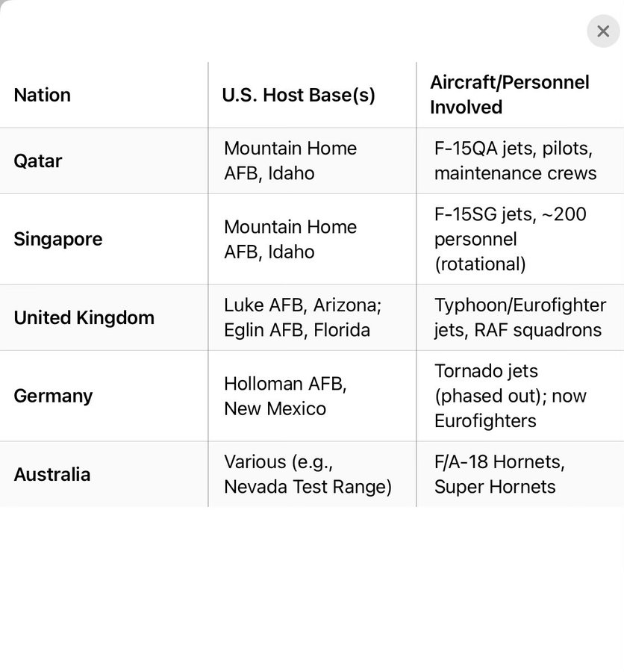
Task: Click the Various (e.g., Nevada Test Range) cell
Action: tap(308, 474)
